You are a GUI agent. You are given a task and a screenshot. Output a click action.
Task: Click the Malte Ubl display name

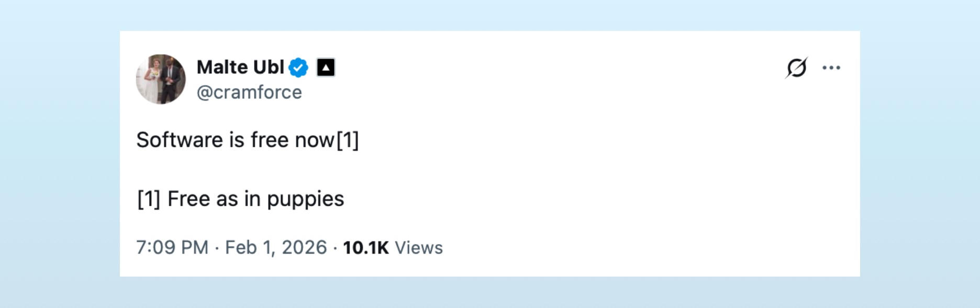[x=240, y=68]
